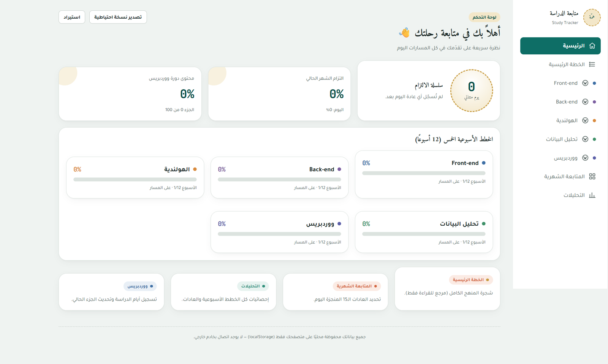
Task: Open المتابعة الشهرية from the sidebar
Action: pos(560,176)
